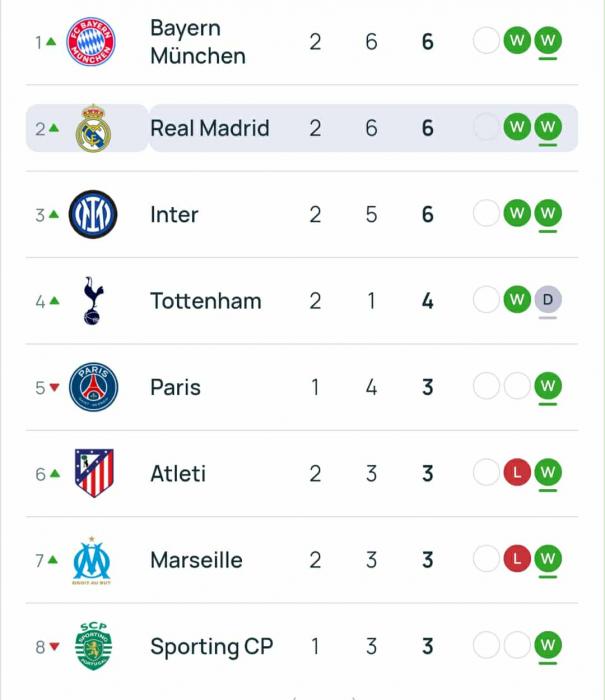Image resolution: width=605 pixels, height=700 pixels.
Task: Click the Paris Saint-Germain badge
Action: click(93, 387)
